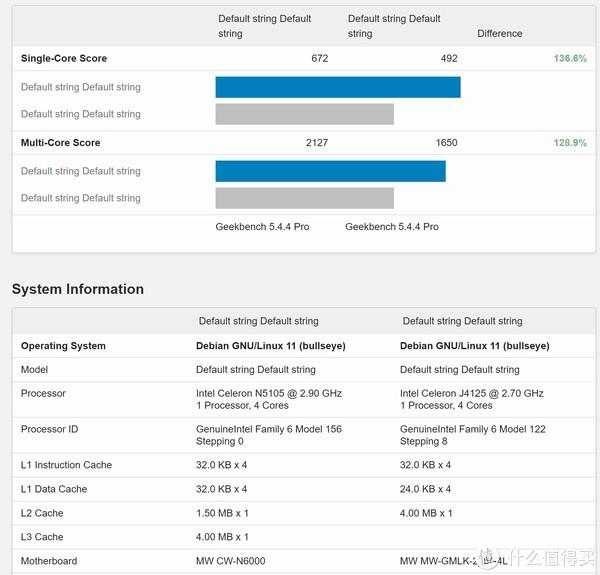Click the L1 Instruction Cache label
The image size is (600, 575).
pos(66,465)
